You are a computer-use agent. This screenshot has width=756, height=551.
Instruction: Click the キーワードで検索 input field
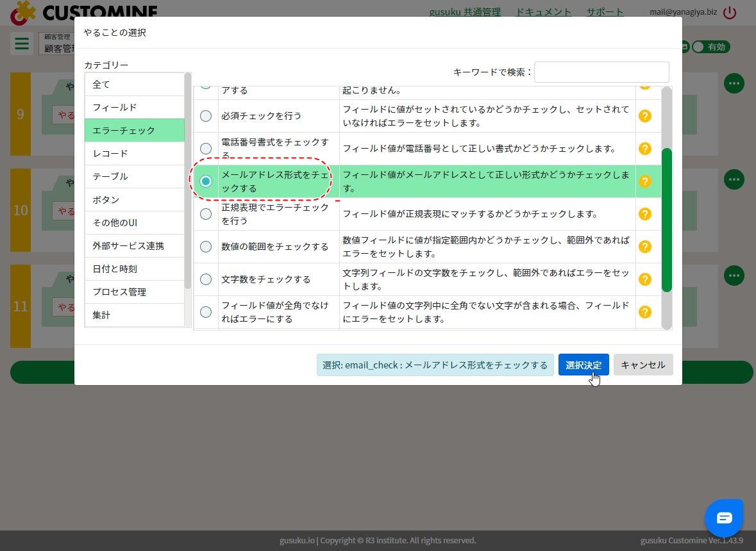click(601, 72)
